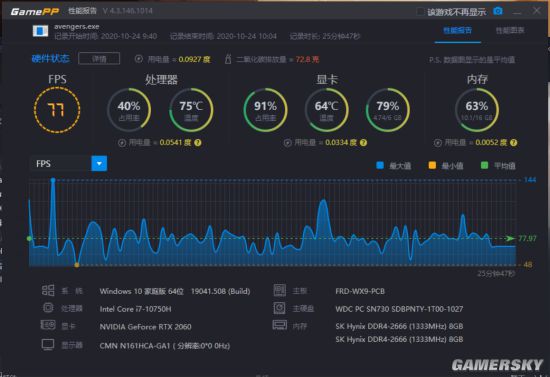The height and width of the screenshot is (377, 550).
Task: Click the help icon beside GPU power 0.0334 度
Action: click(x=364, y=143)
